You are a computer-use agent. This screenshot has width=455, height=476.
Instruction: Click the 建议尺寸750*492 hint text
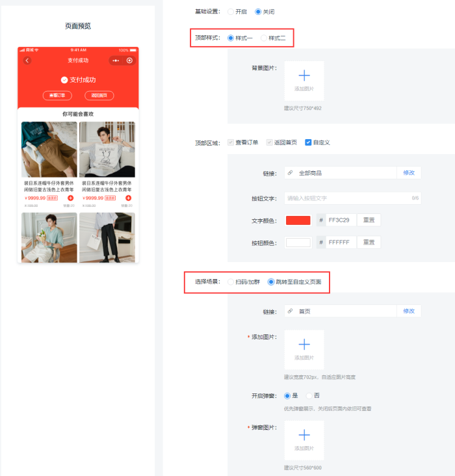(x=303, y=109)
